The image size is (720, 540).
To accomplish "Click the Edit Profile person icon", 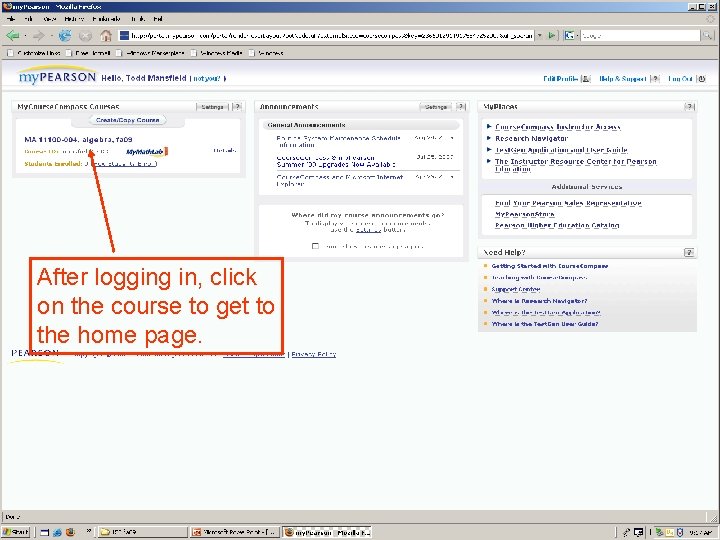I will [x=586, y=79].
